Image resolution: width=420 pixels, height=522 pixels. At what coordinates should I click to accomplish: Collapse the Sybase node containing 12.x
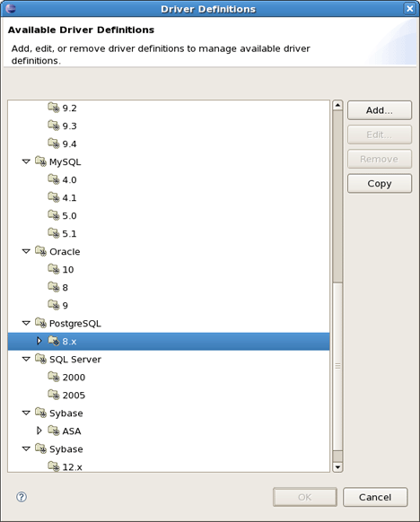(26, 448)
